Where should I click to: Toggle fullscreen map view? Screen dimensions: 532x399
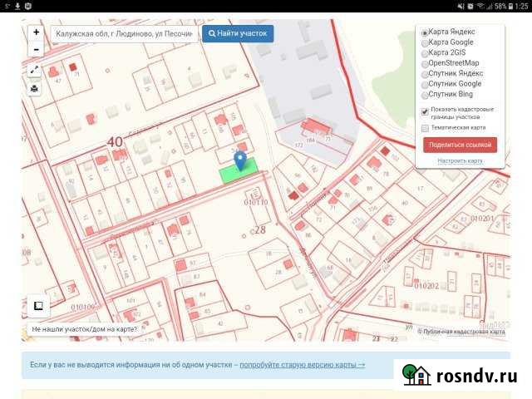[x=35, y=71]
